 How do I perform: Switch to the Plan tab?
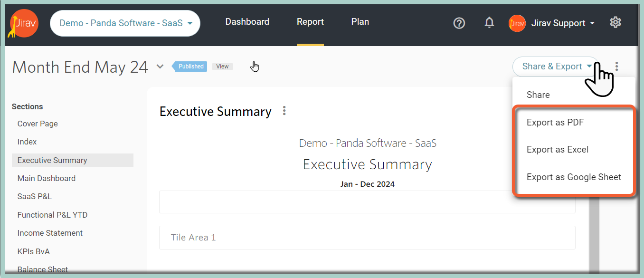[x=360, y=22]
